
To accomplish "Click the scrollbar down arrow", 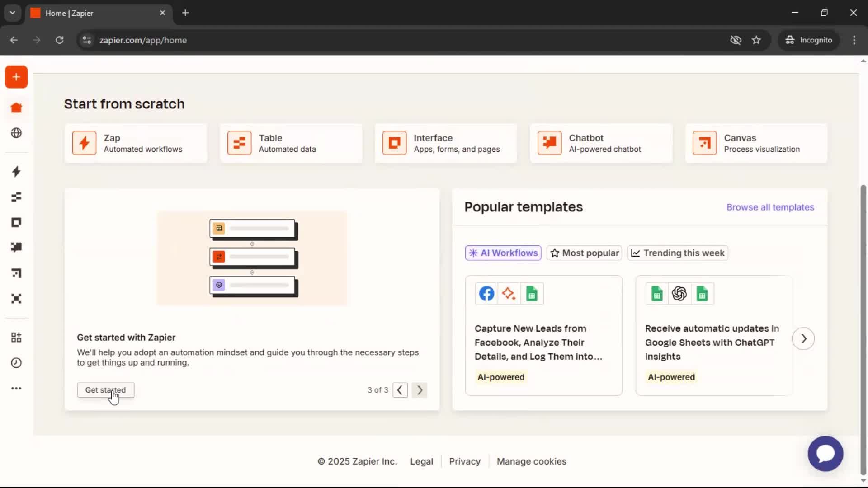I will (x=863, y=481).
